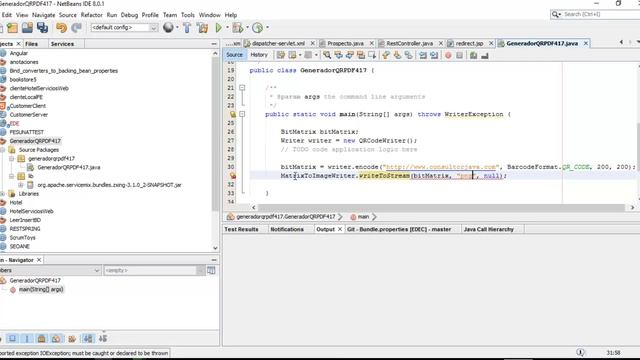Click the Navigator filter panel icon beside empty field
This screenshot has height=360, width=640.
pyautogui.click(x=211, y=270)
